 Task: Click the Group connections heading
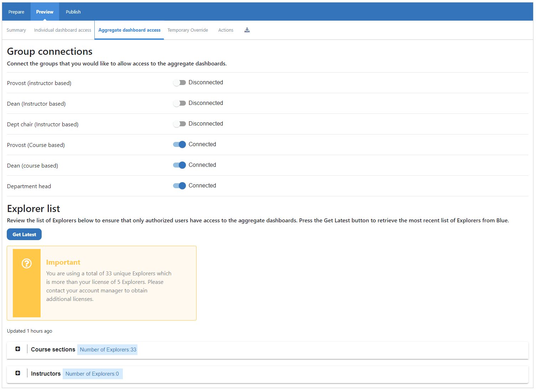[50, 52]
